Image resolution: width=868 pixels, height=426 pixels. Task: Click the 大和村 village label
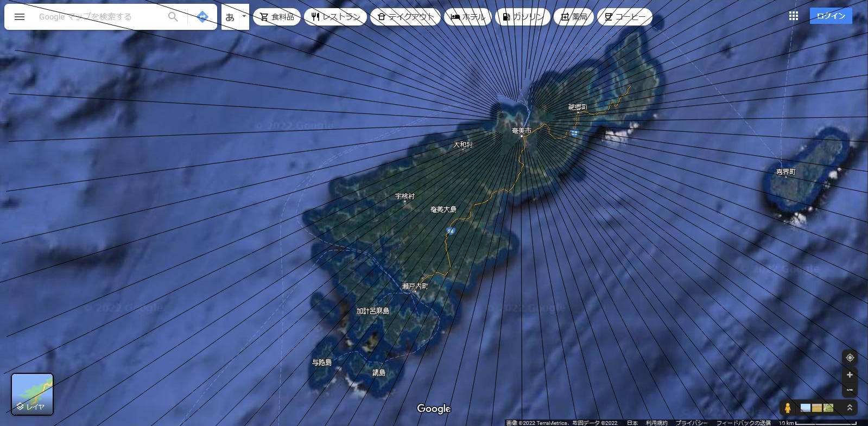463,144
